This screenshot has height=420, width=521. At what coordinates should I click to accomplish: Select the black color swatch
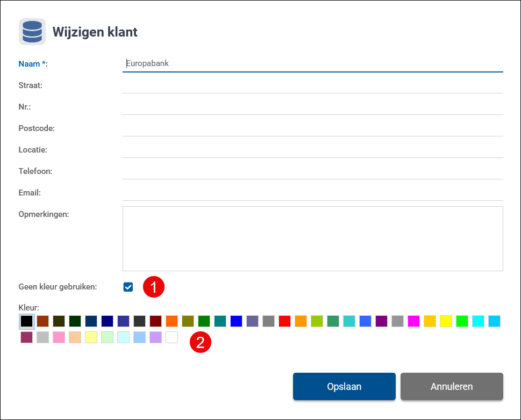(x=27, y=321)
